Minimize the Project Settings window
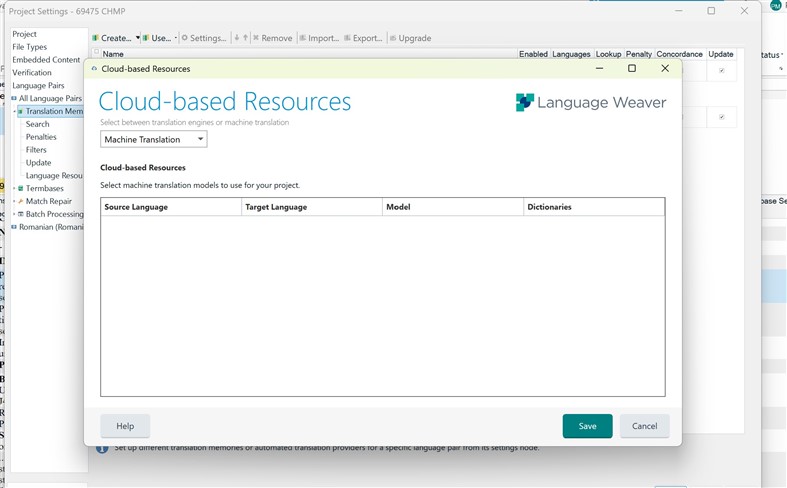Viewport: 787px width, 488px height. tap(679, 11)
